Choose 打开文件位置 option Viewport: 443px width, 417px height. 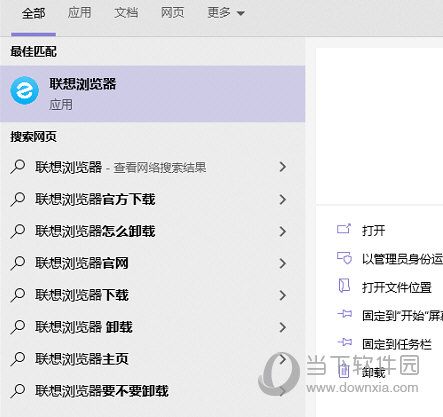(397, 287)
